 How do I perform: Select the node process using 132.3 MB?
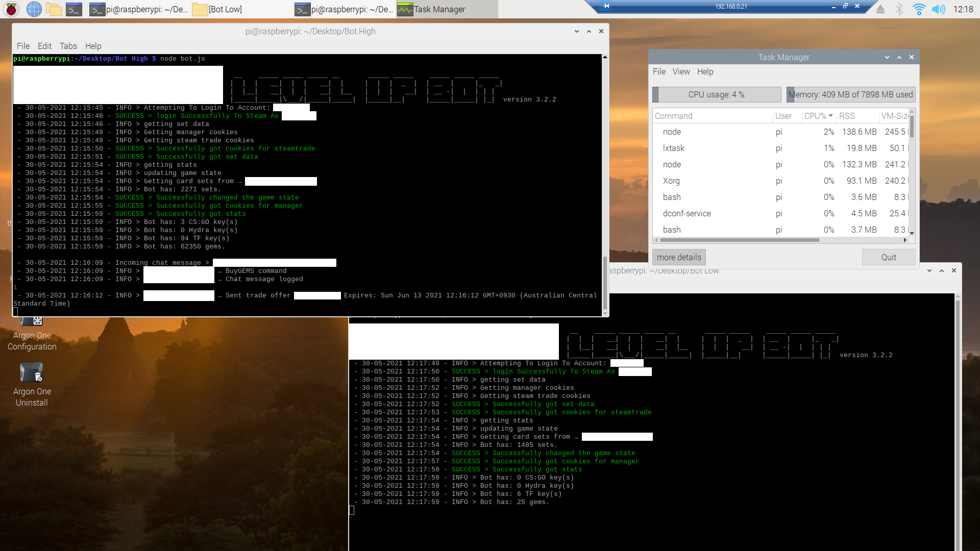click(x=781, y=164)
